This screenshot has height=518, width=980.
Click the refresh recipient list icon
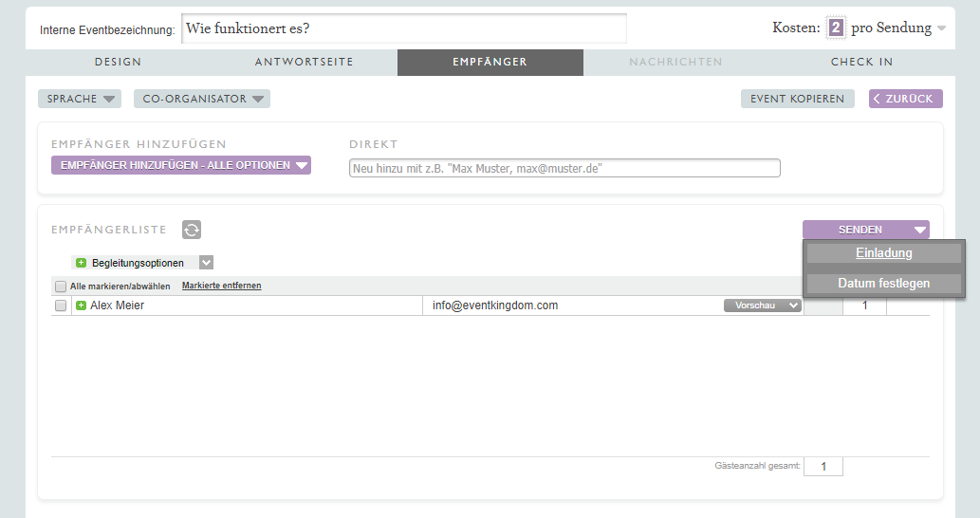pyautogui.click(x=192, y=230)
